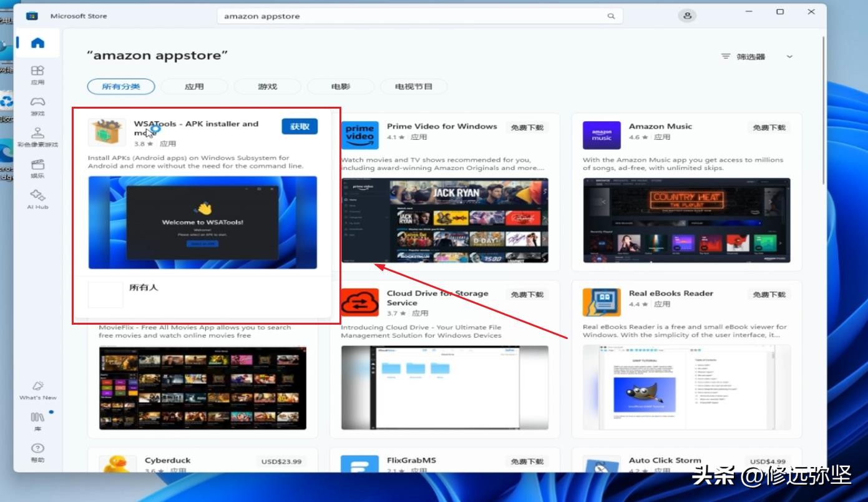The image size is (868, 502).
Task: Click the FlixGrabMS app icon
Action: (360, 465)
